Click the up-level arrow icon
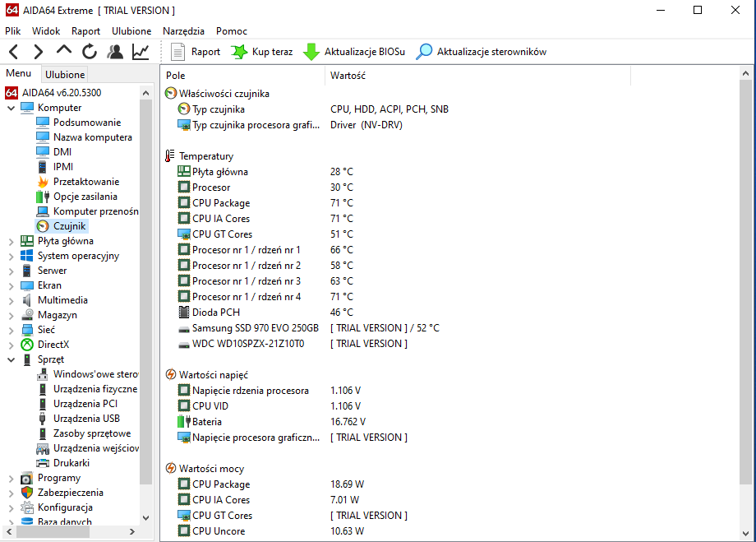Image resolution: width=756 pixels, height=542 pixels. (63, 50)
